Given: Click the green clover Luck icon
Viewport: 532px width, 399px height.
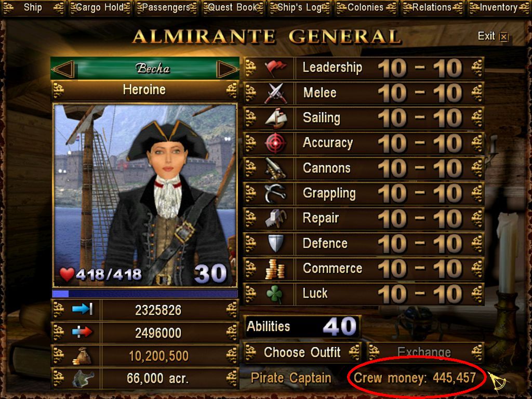Looking at the screenshot, I should (274, 294).
